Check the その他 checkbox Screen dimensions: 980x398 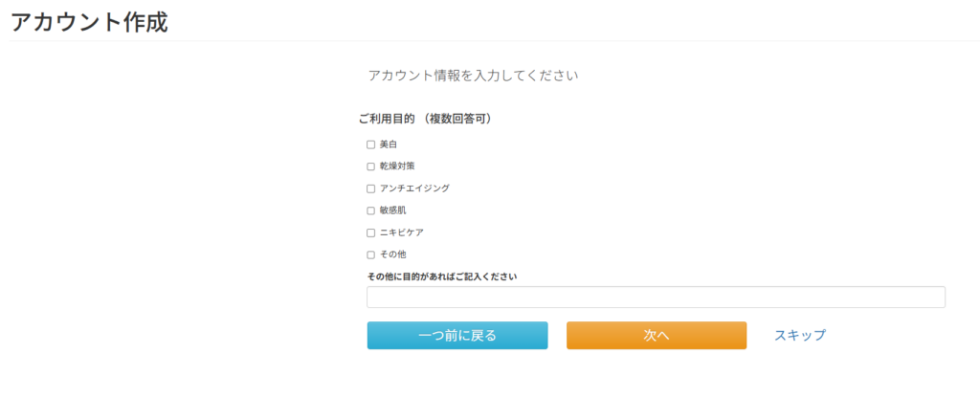click(x=371, y=254)
